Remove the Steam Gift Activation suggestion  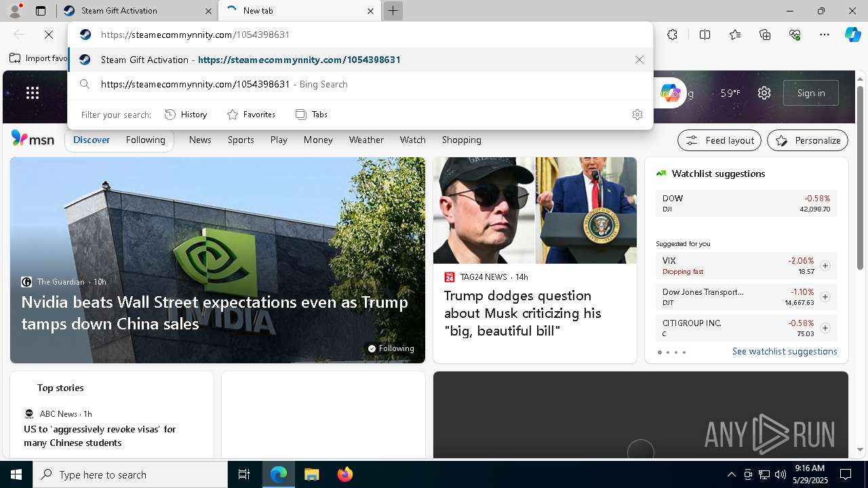(639, 60)
